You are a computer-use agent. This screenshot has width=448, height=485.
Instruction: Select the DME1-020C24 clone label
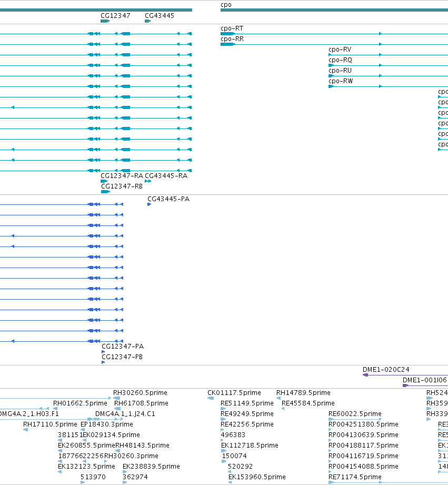(x=386, y=370)
